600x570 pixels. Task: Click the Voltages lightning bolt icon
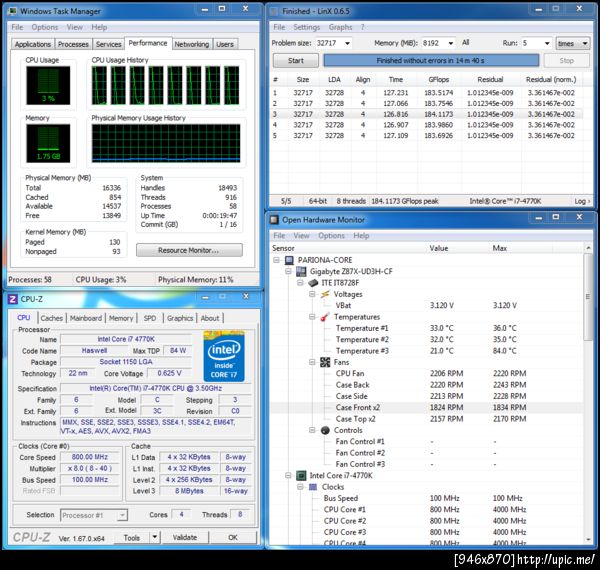click(326, 294)
